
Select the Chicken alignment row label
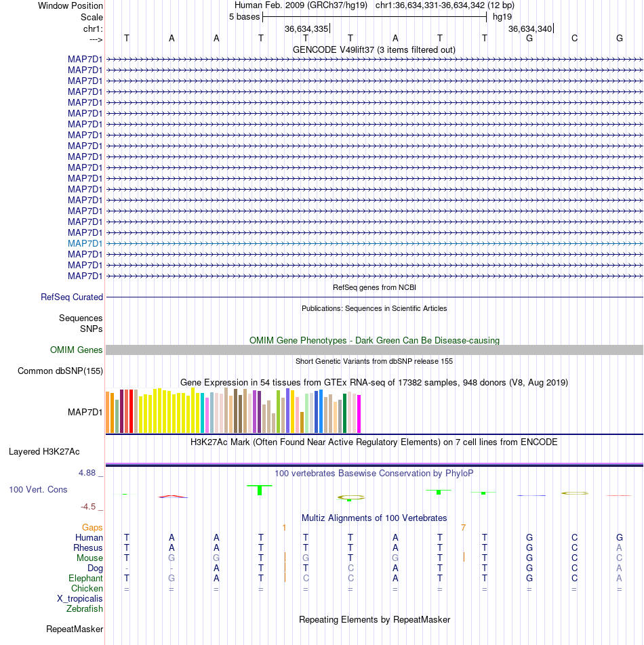click(x=87, y=589)
